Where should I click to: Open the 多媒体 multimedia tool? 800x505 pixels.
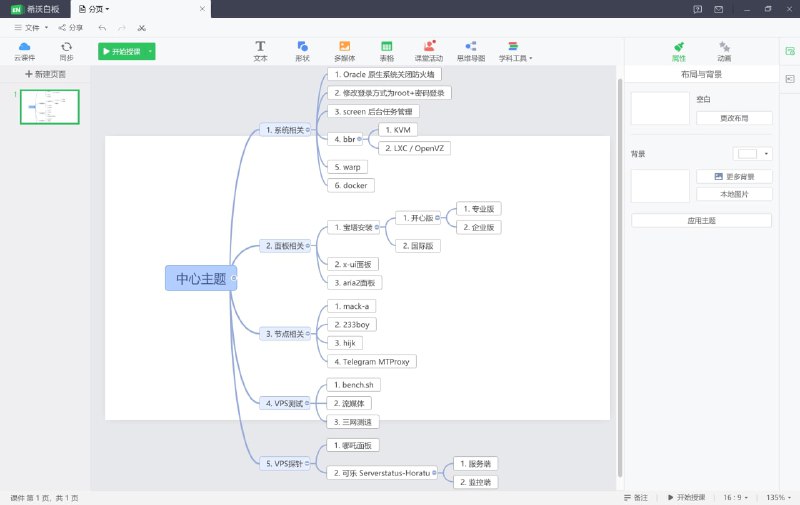click(344, 50)
